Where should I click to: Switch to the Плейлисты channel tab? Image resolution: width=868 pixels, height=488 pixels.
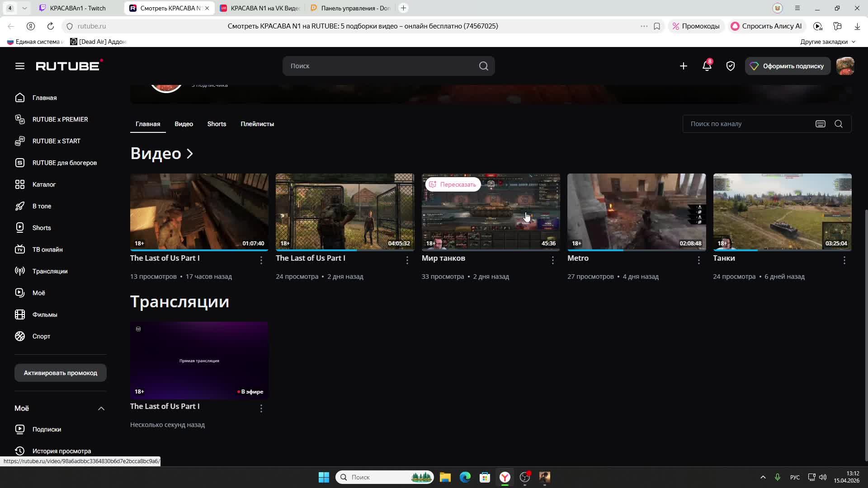[257, 124]
